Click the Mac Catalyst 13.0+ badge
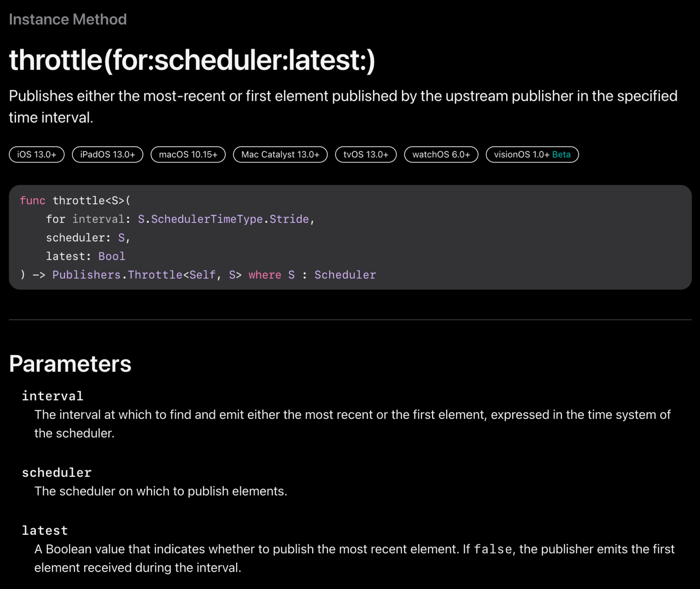Image resolution: width=700 pixels, height=589 pixels. [280, 155]
